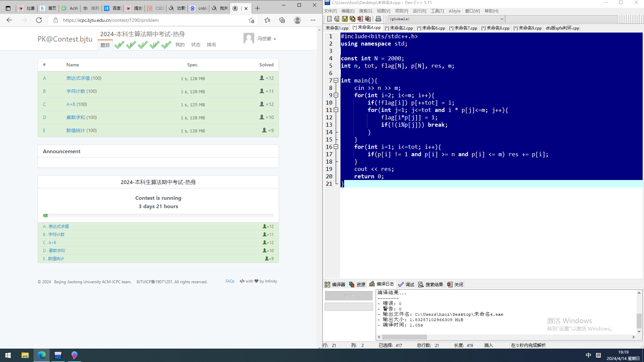Collapse the main() function fold marker at line 7

(x=336, y=80)
